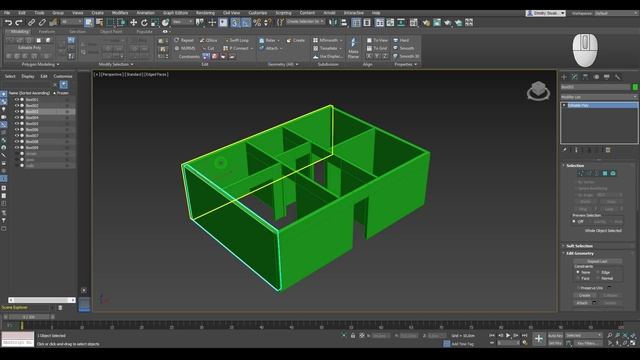Click the ViewCube in viewport

pyautogui.click(x=538, y=91)
